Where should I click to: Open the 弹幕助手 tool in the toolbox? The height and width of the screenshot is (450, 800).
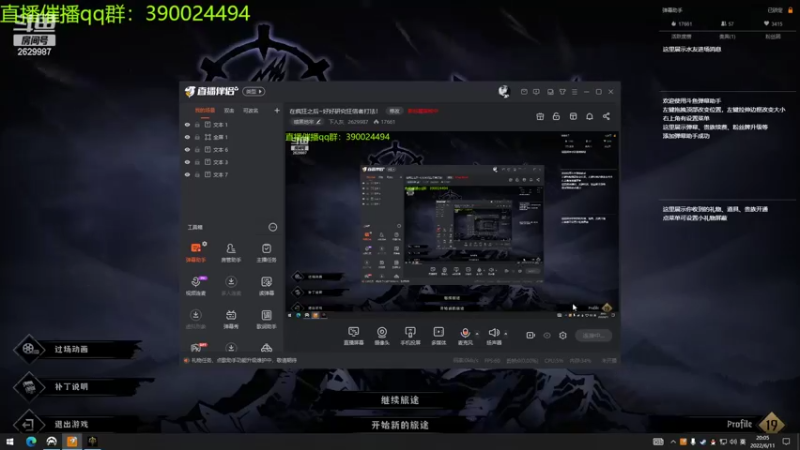(196, 253)
